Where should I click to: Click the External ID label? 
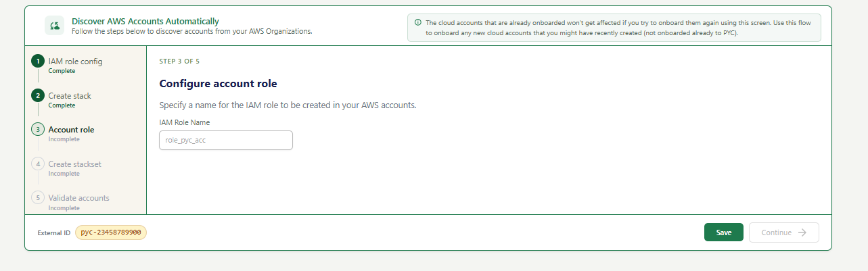[x=54, y=233]
